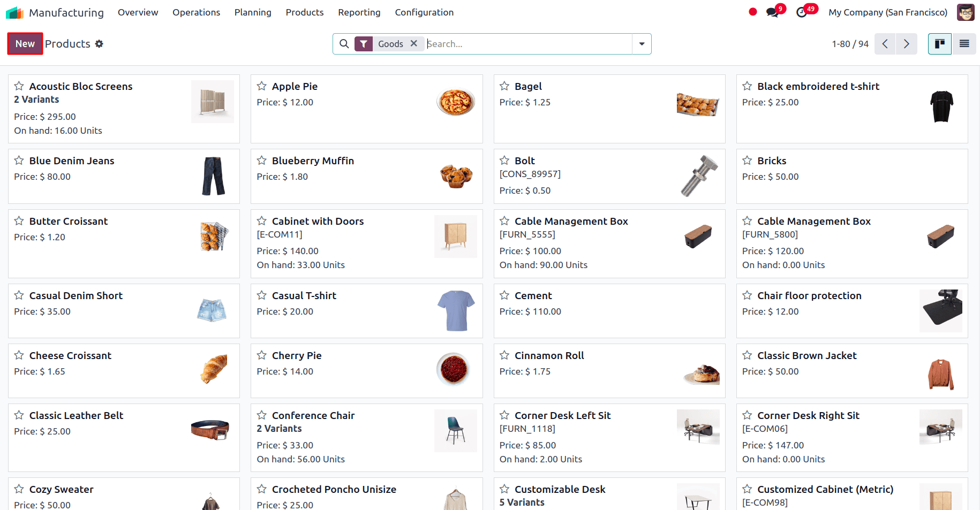Screen dimensions: 980x510
Task: Open the Reporting menu
Action: click(359, 12)
